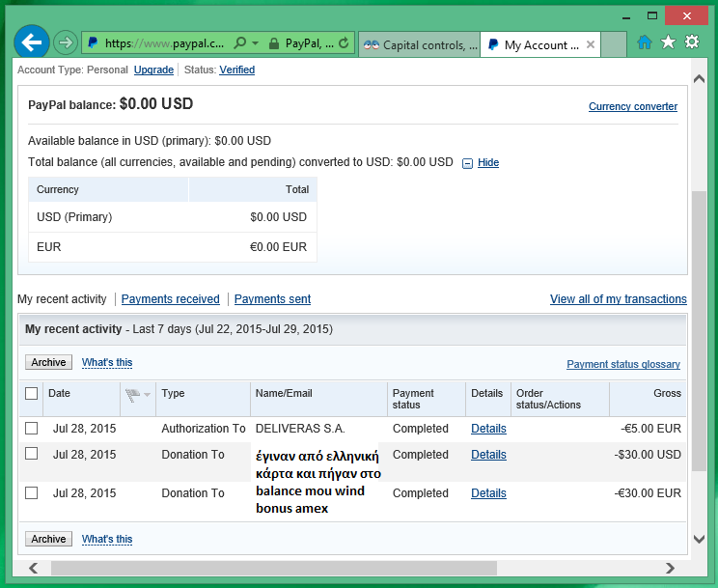Open top What's this help link

click(x=107, y=362)
